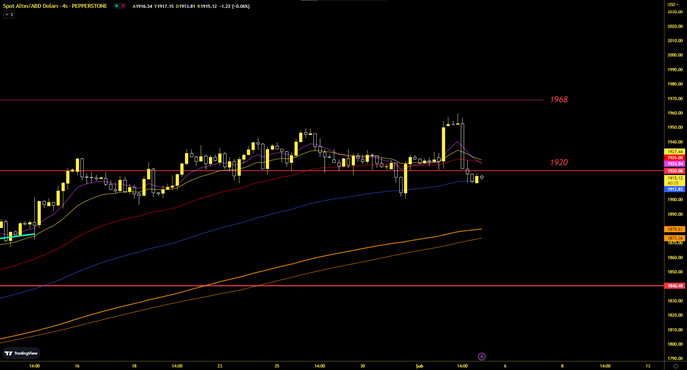Select the 1968 price level label
Image resolution: width=687 pixels, height=370 pixels.
559,100
